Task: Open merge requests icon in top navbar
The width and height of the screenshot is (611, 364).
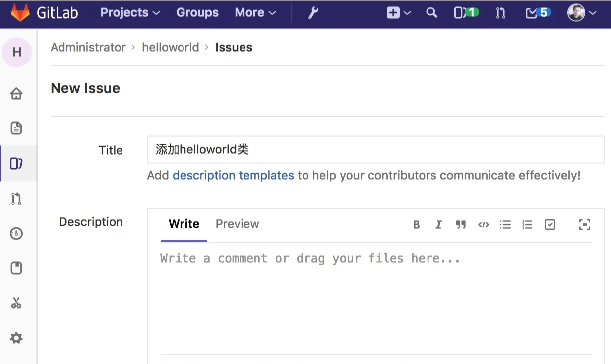Action: click(x=500, y=13)
